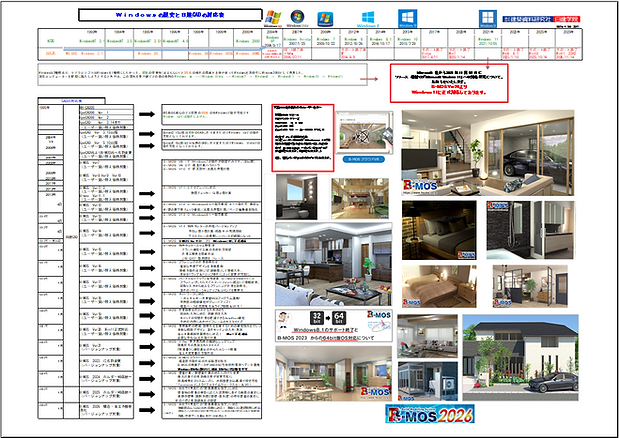Open the house exterior with car render
619x438 pixels.
520,358
